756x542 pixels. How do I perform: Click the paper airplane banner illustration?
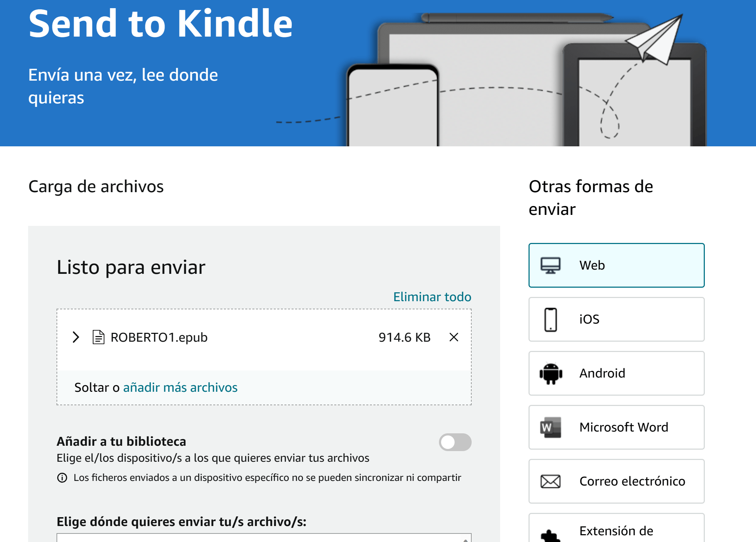coord(655,39)
